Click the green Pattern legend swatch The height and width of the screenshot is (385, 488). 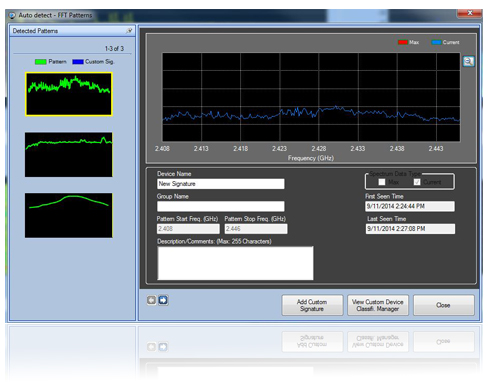click(x=41, y=62)
